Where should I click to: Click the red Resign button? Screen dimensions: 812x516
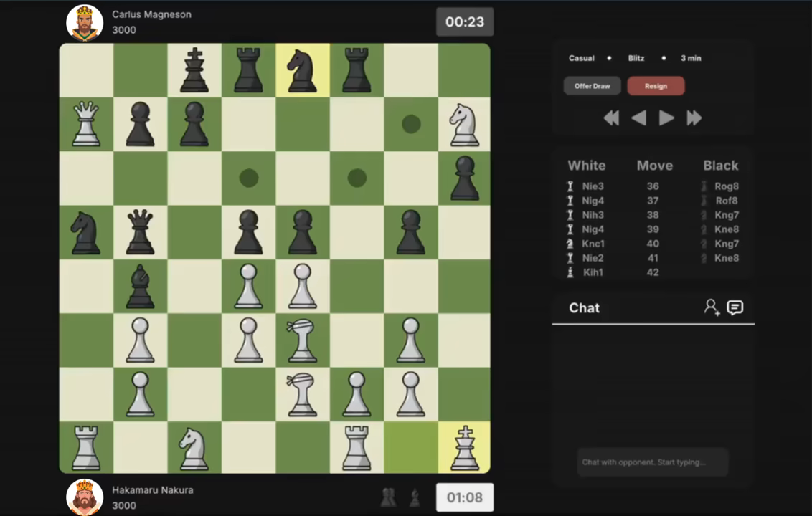656,86
